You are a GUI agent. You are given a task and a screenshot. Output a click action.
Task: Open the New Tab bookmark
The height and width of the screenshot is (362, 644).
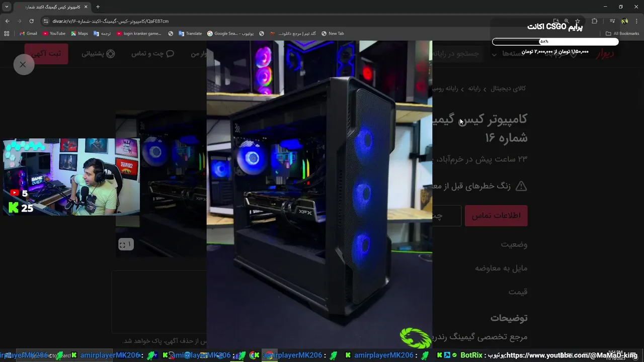333,34
